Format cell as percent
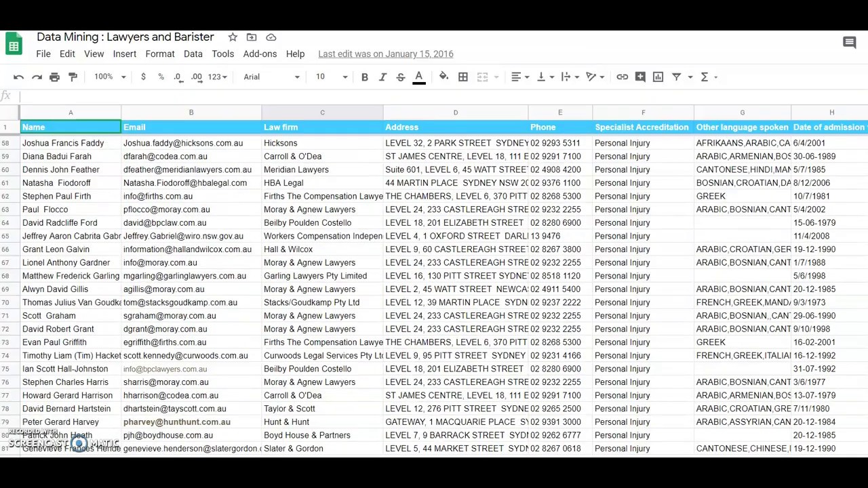 pos(161,77)
